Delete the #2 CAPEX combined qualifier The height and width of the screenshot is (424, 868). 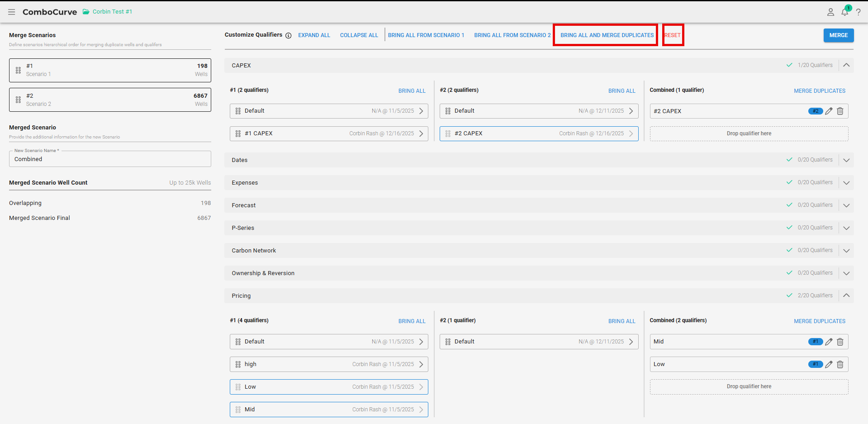coord(840,111)
